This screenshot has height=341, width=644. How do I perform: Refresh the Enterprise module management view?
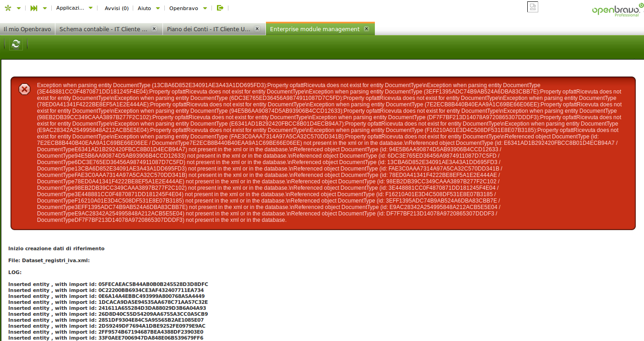click(x=16, y=44)
